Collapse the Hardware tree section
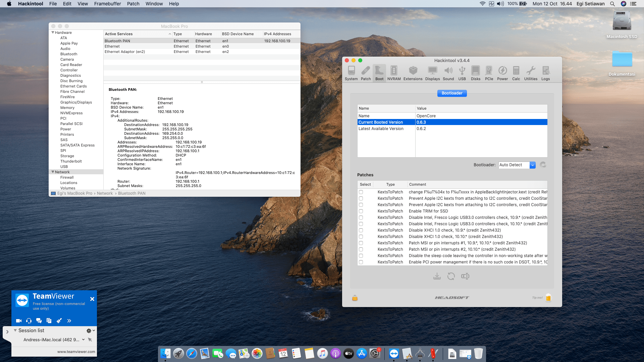This screenshot has height=362, width=644. (53, 33)
